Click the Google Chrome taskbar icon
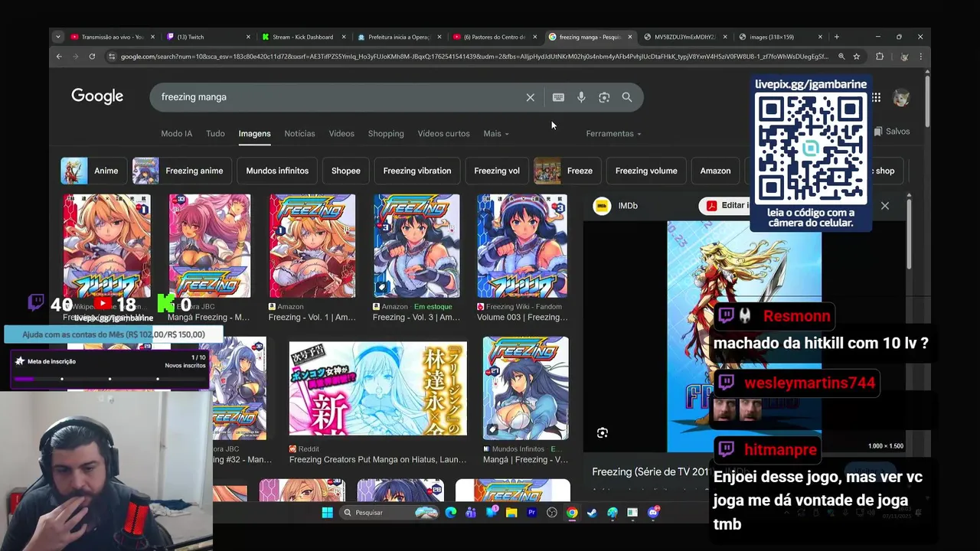Viewport: 980px width, 551px height. 572,513
